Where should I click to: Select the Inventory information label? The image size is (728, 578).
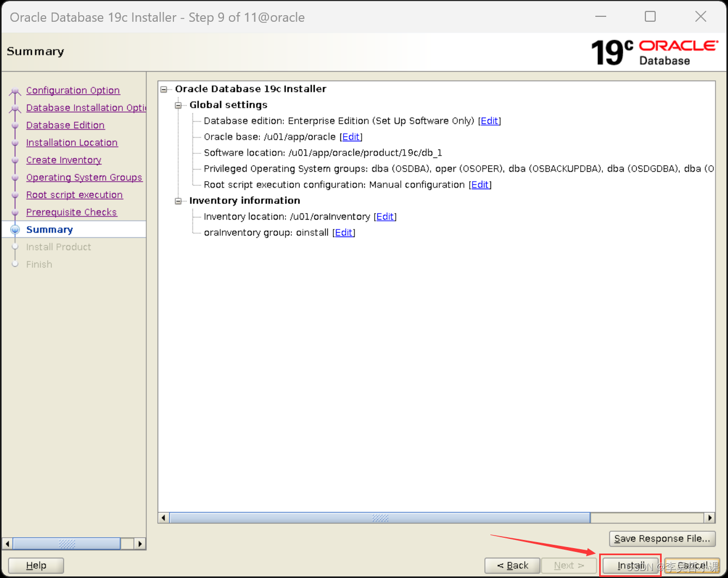[245, 201]
